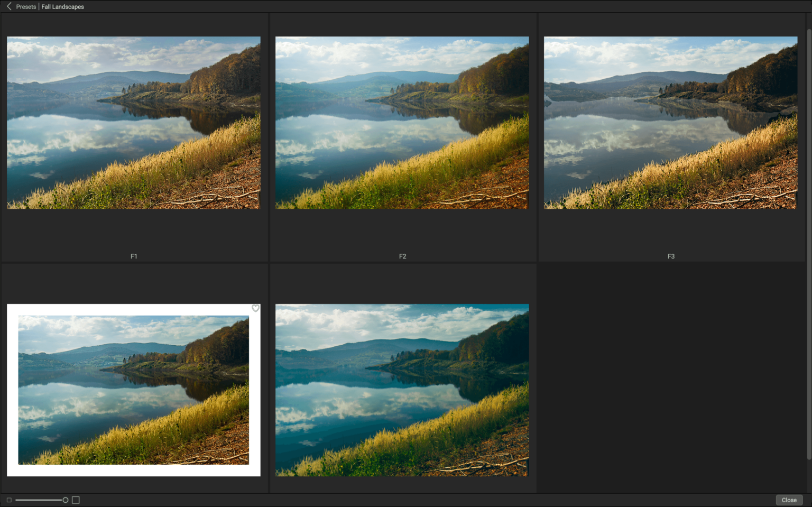Select the F2 preset thumbnail
The width and height of the screenshot is (812, 507).
click(402, 122)
